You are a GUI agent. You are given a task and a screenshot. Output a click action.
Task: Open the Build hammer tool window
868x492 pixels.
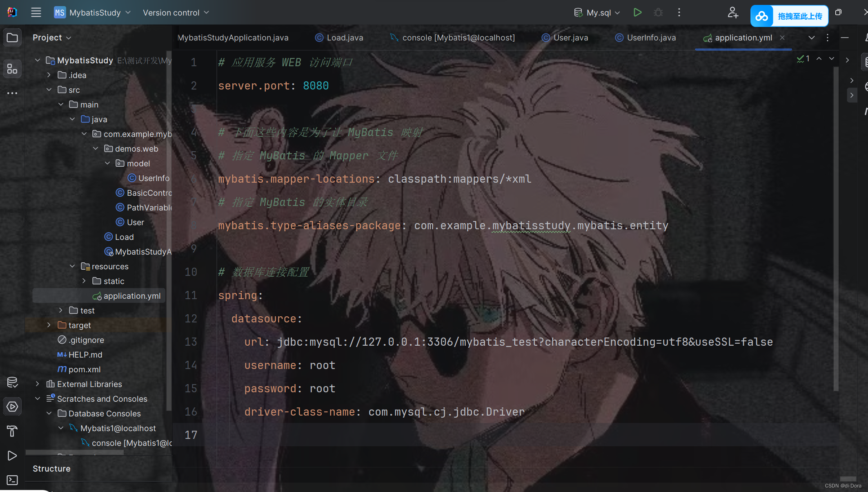[12, 431]
